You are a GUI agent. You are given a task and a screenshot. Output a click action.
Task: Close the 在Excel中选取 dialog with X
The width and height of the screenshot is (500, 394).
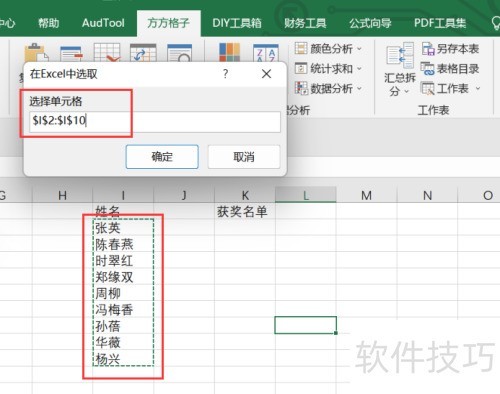point(266,74)
